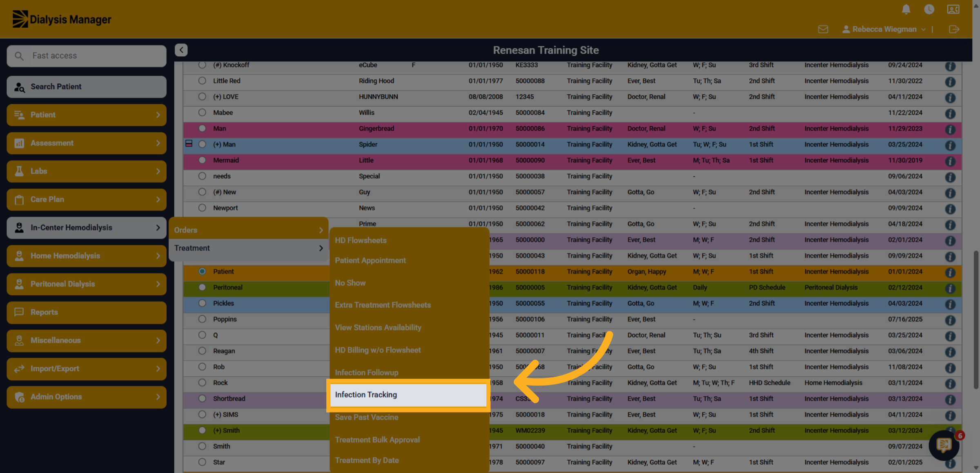980x473 pixels.
Task: Click the clock icon in header
Action: tap(929, 9)
